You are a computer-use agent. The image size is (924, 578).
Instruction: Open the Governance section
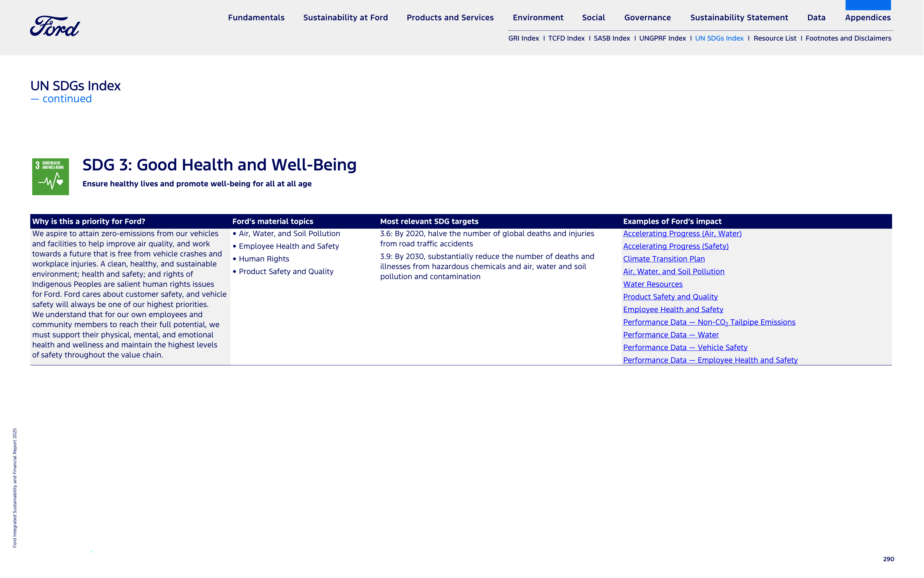648,18
